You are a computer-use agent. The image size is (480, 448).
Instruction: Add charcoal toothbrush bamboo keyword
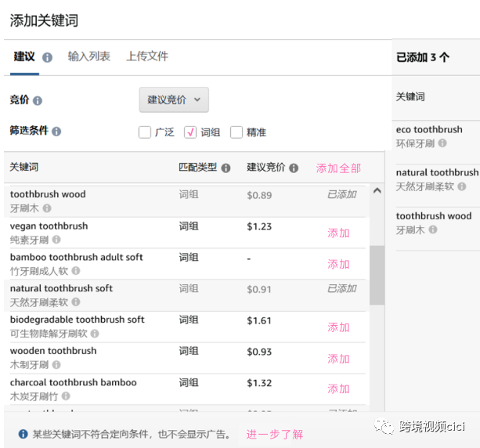pos(338,389)
